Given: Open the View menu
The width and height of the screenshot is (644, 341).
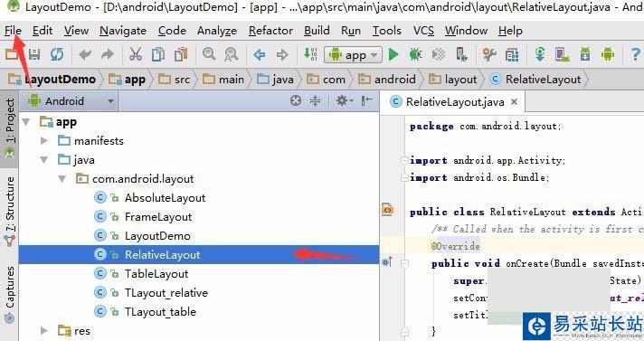Looking at the screenshot, I should 76,31.
